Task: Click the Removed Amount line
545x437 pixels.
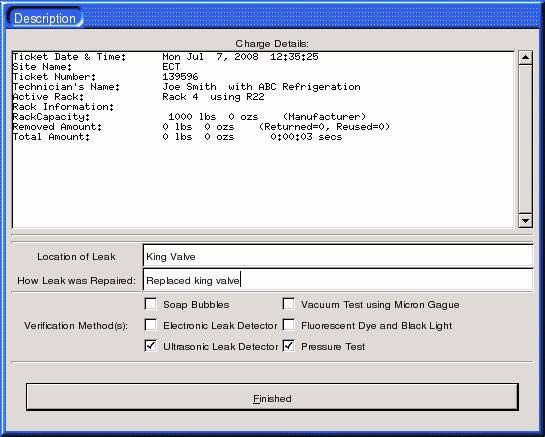Action: [x=201, y=127]
